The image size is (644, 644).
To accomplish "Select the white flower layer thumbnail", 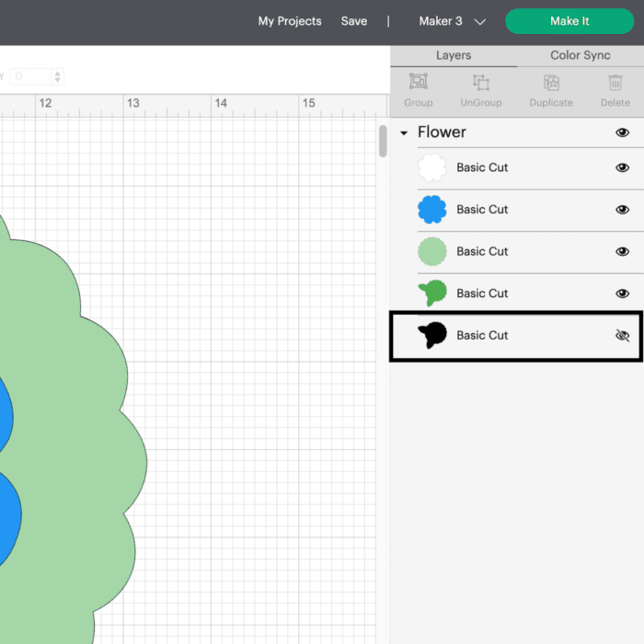I will click(x=432, y=167).
